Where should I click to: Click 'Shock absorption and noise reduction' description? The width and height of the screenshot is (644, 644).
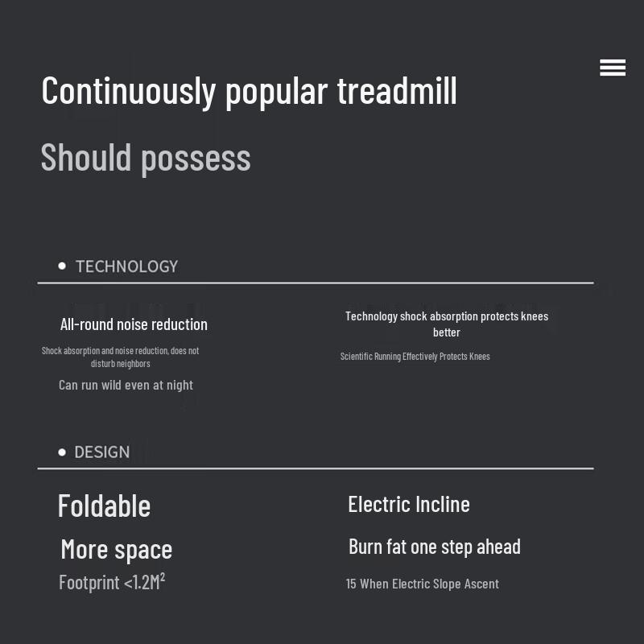coord(120,357)
